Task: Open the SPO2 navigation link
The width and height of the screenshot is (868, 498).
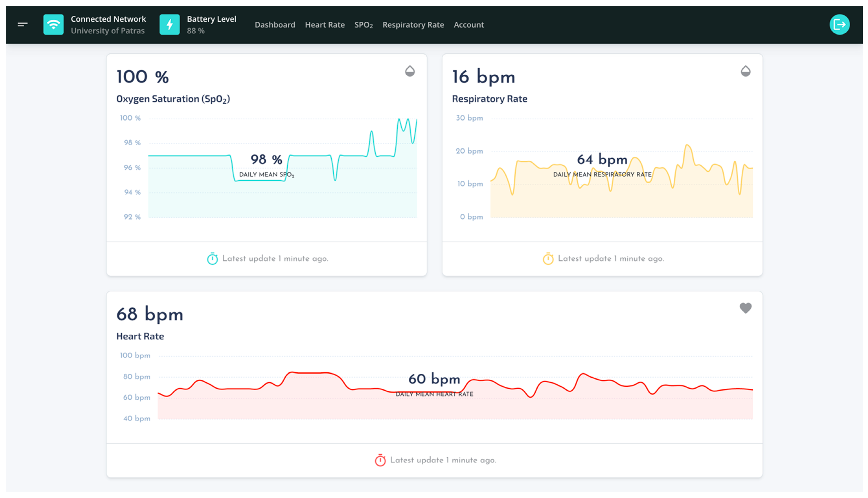Action: 363,25
